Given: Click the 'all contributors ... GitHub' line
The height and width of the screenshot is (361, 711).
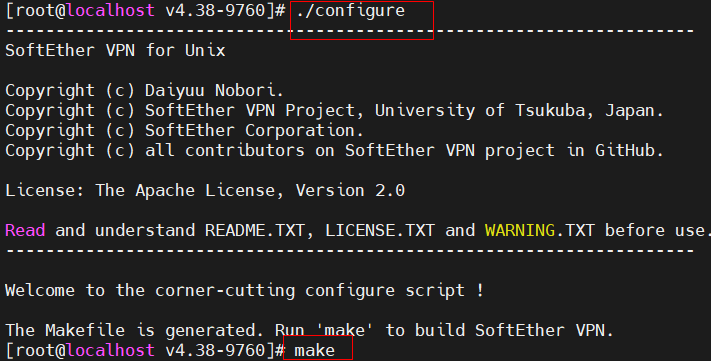Looking at the screenshot, I should pyautogui.click(x=334, y=151).
